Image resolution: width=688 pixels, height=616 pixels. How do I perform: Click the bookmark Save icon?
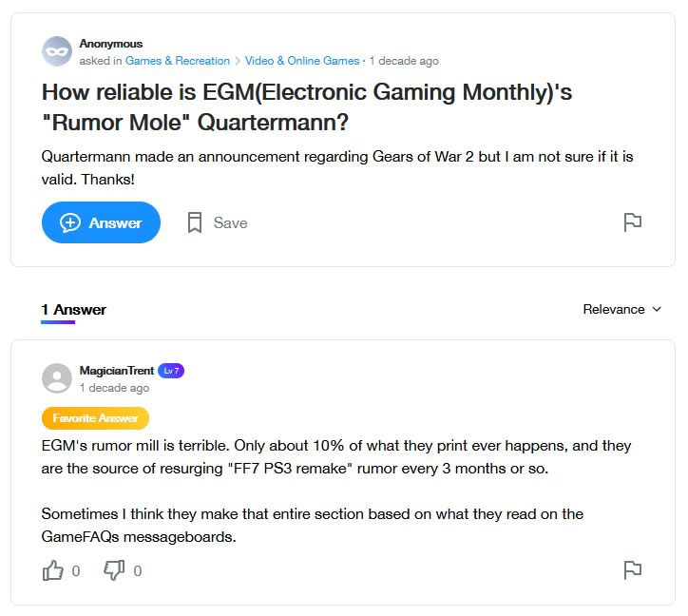pos(195,222)
